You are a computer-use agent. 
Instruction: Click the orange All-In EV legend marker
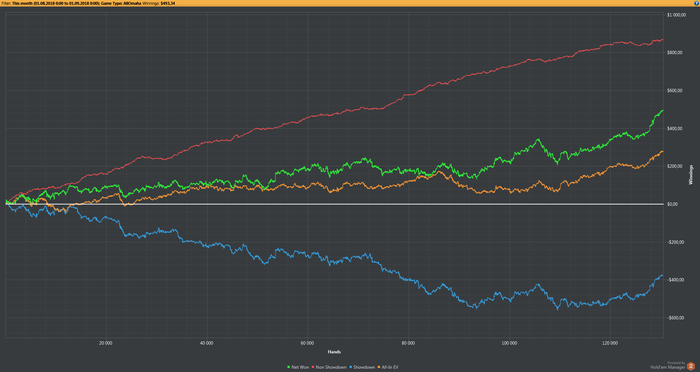379,367
